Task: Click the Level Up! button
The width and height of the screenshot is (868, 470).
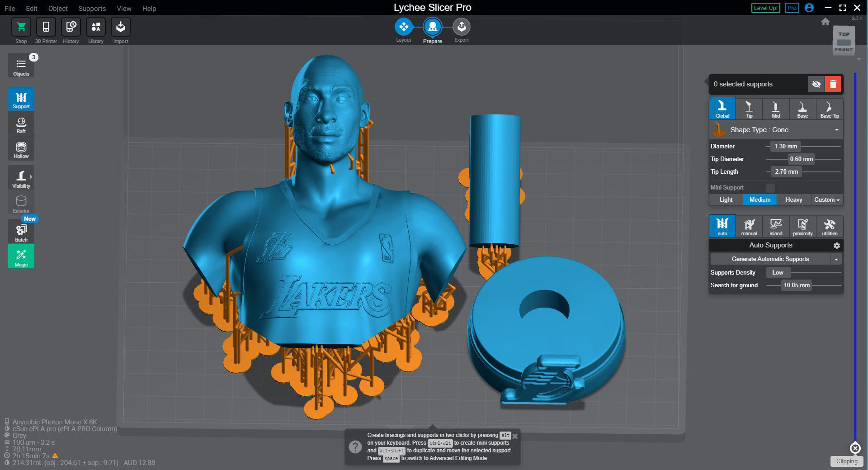Action: click(x=765, y=8)
